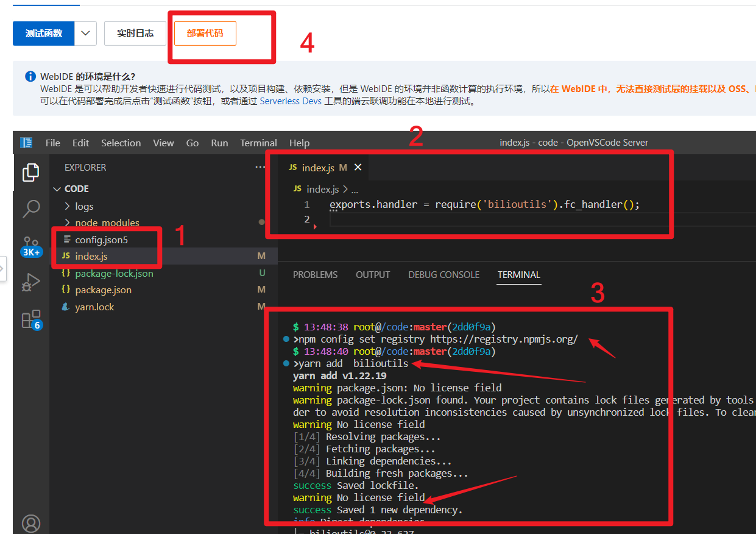The image size is (756, 534).
Task: Expand the logs folder
Action: (x=68, y=206)
